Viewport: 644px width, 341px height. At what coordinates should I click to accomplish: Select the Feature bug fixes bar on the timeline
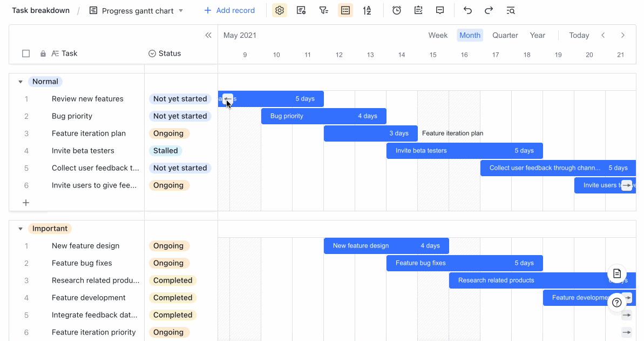464,263
